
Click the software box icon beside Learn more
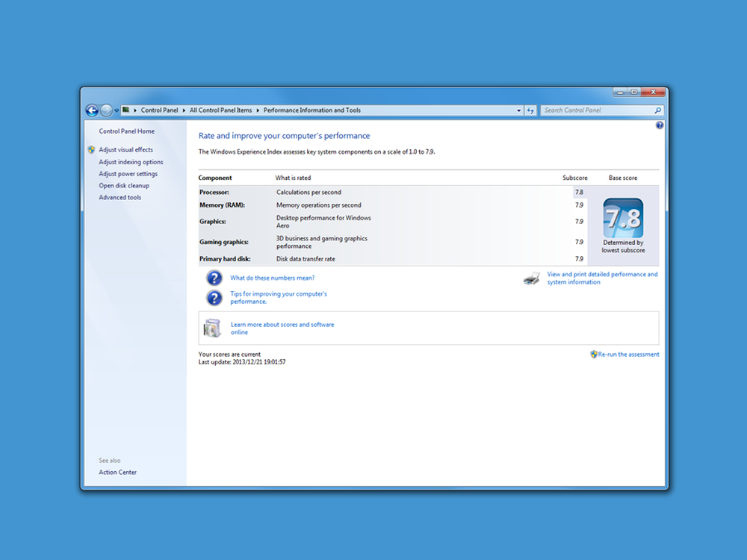212,328
